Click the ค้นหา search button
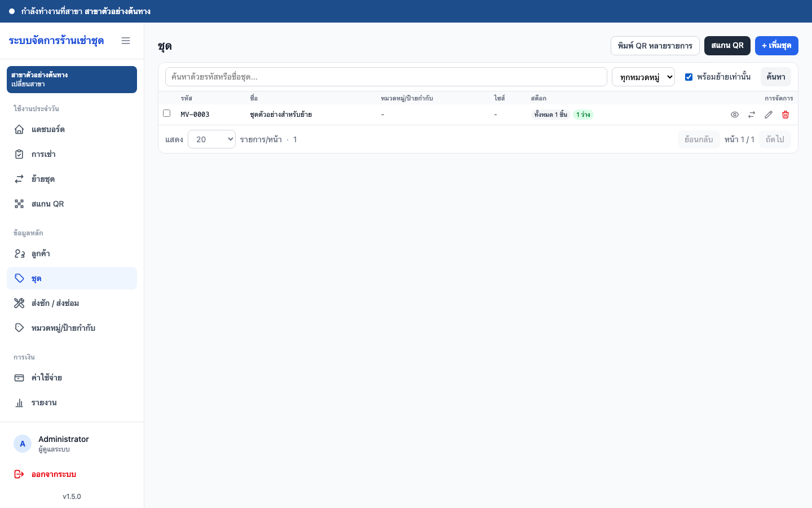 pyautogui.click(x=776, y=77)
